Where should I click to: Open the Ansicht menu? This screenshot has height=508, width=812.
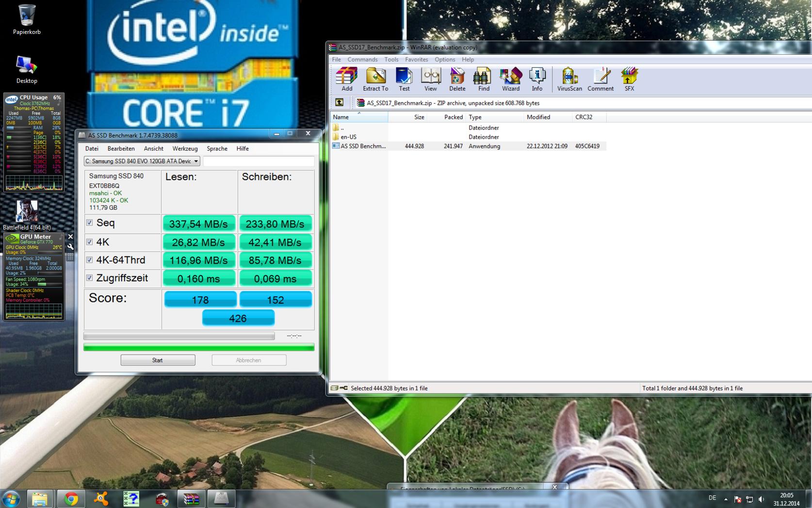pos(153,148)
